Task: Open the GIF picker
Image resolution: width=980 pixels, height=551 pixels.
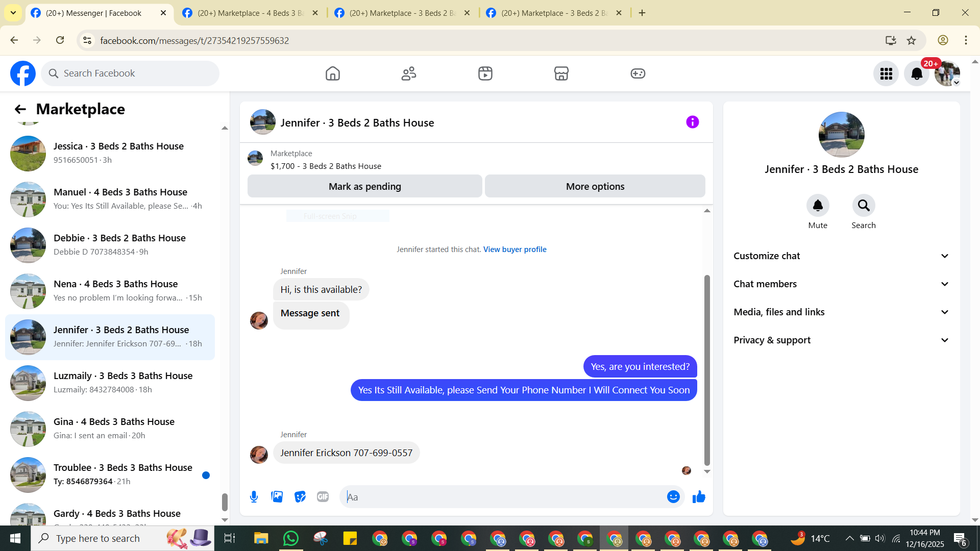Action: [x=323, y=497]
